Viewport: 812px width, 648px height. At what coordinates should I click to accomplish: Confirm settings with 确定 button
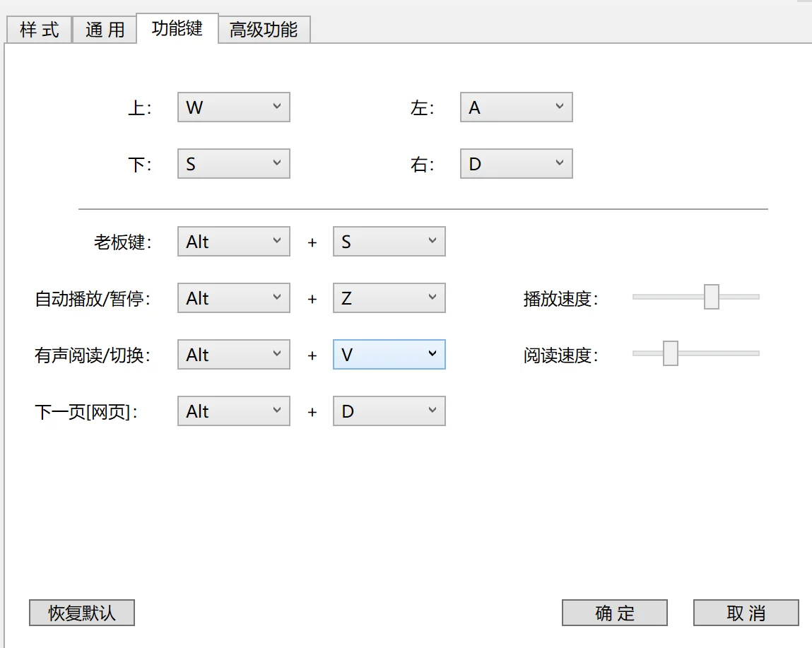[615, 613]
